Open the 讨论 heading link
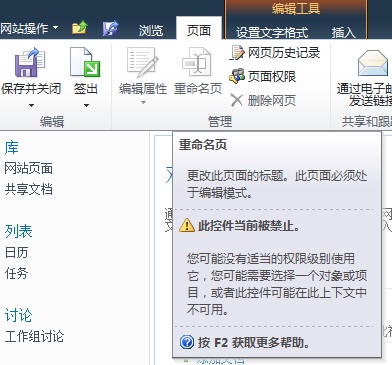 click(18, 315)
